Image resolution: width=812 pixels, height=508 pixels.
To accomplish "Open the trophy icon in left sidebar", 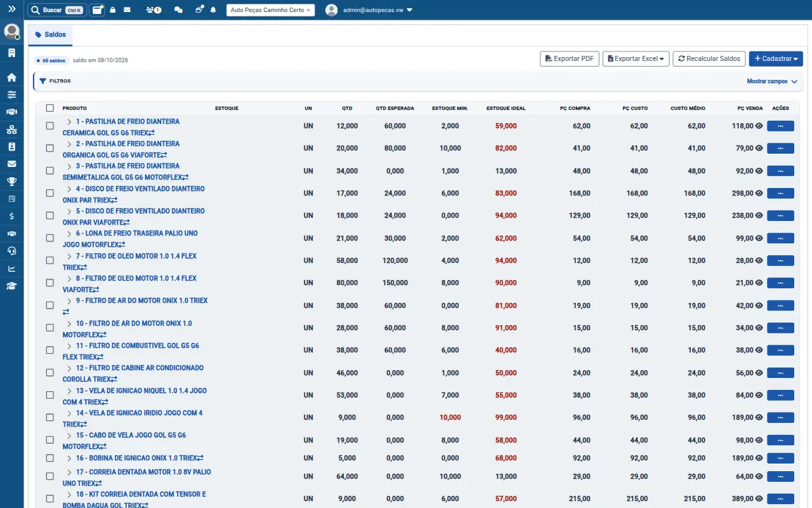I will pyautogui.click(x=11, y=181).
